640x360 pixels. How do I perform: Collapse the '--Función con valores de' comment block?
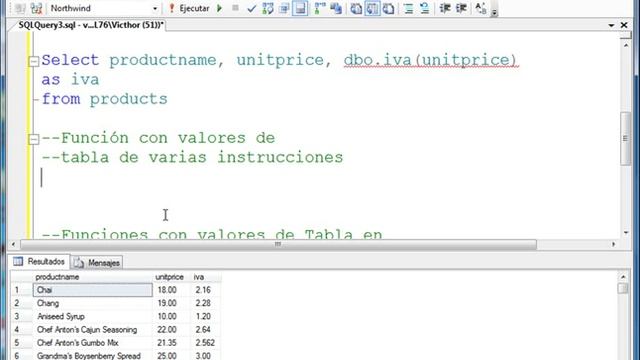point(33,139)
